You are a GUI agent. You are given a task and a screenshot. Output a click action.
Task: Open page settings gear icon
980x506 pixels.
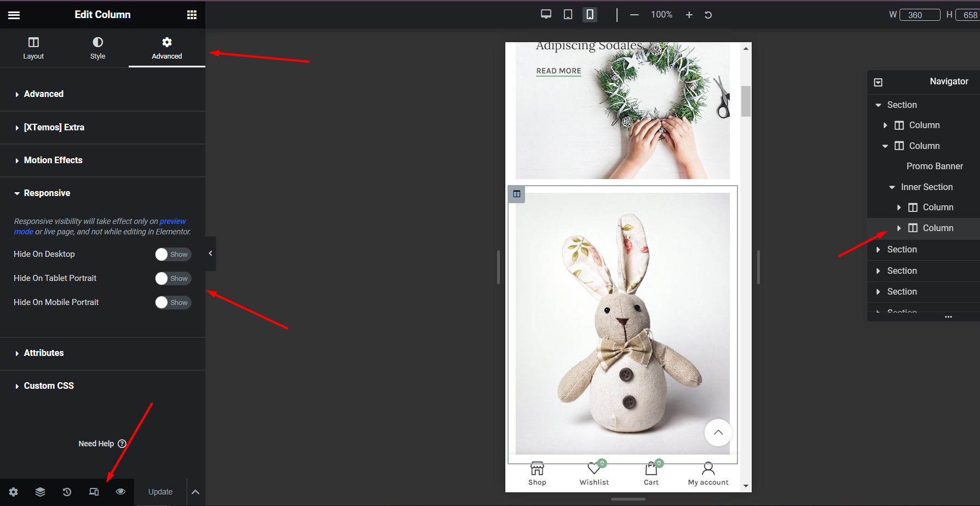coord(14,492)
